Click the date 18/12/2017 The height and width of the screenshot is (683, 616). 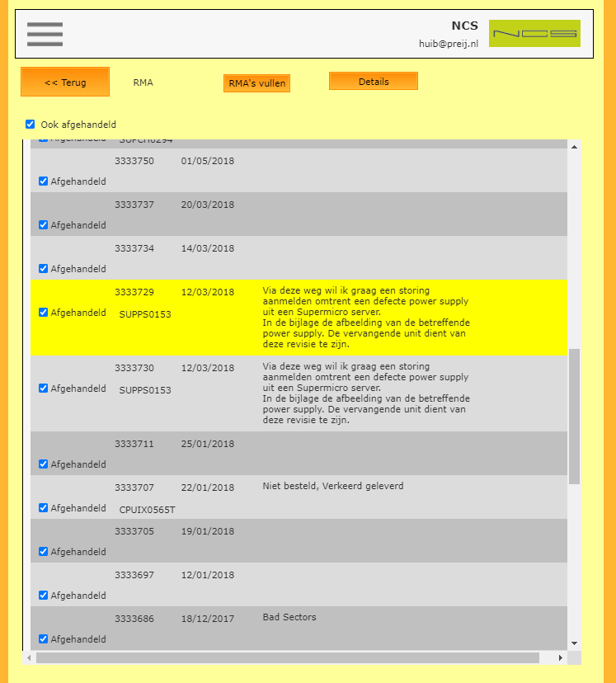(x=208, y=619)
